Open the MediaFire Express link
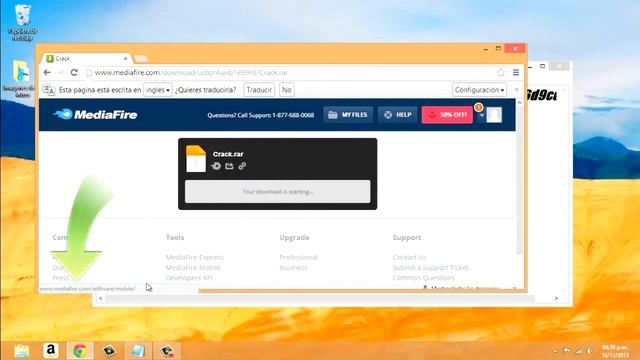Viewport: 640px width, 360px height. pos(194,257)
